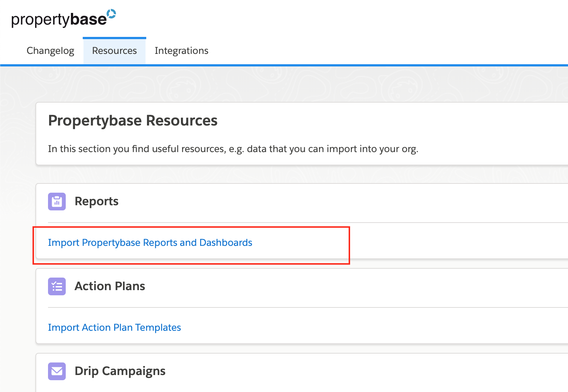Click the Drip Campaigns section header

pyautogui.click(x=120, y=371)
